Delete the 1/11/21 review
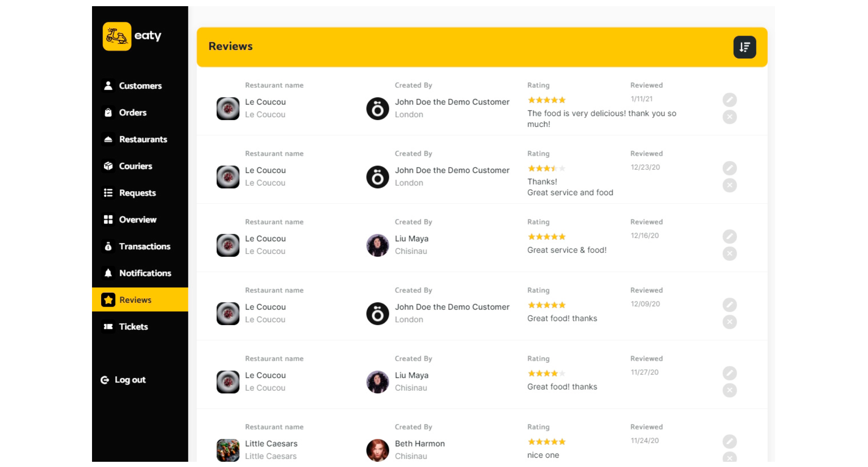This screenshot has width=868, height=467. 729,117
